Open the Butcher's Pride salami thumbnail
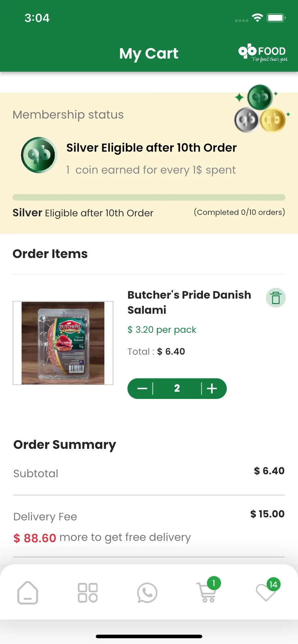This screenshot has height=644, width=298. pyautogui.click(x=63, y=343)
